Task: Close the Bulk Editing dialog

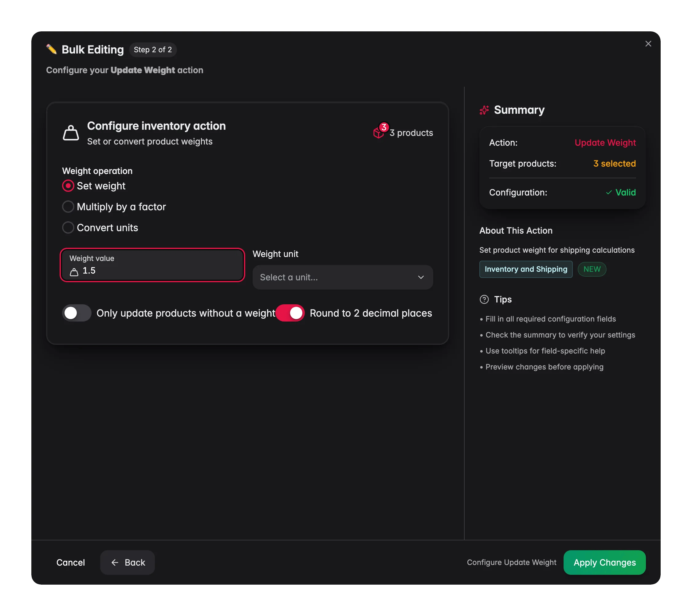Action: click(x=648, y=44)
